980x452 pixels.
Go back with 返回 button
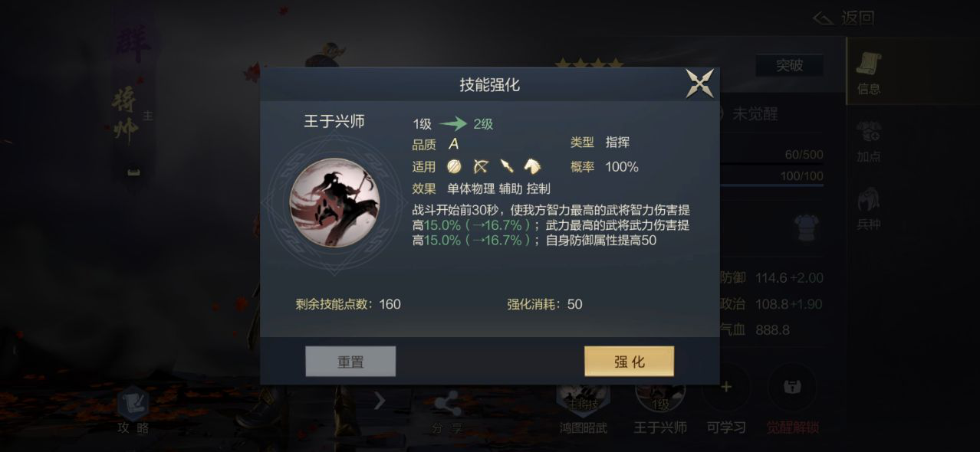point(844,18)
